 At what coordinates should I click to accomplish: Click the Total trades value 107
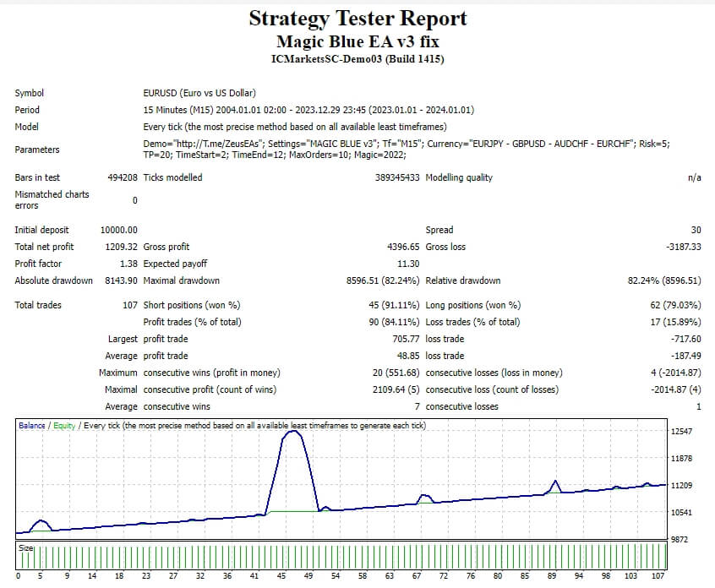[130, 305]
